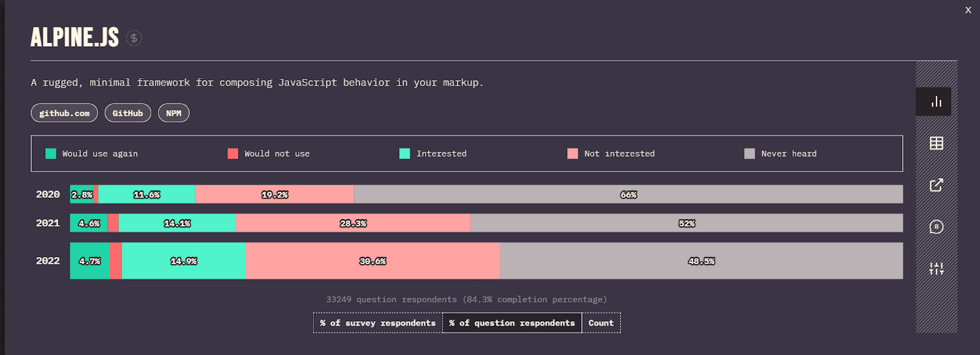Open the github.com link pill
This screenshot has height=355, width=980.
pos(64,113)
